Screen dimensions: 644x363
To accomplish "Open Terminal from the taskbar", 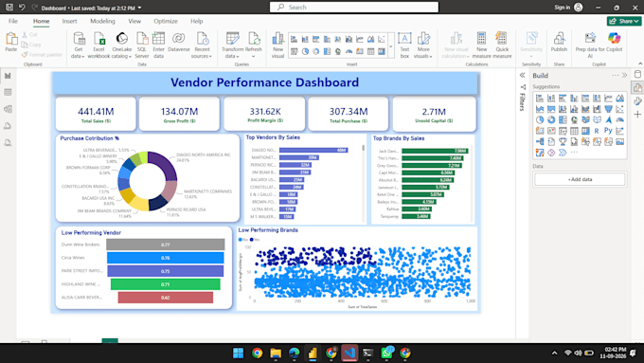I will coord(368,354).
